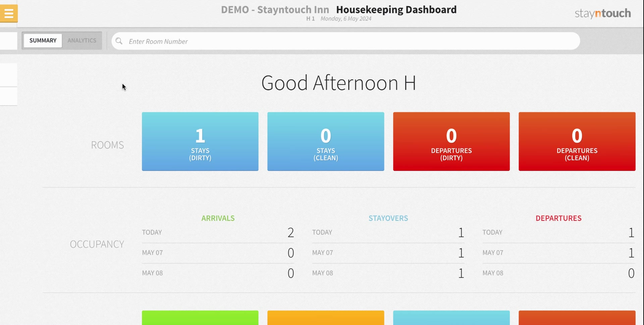Click the ROOMS section label
This screenshot has height=325, width=644.
107,145
